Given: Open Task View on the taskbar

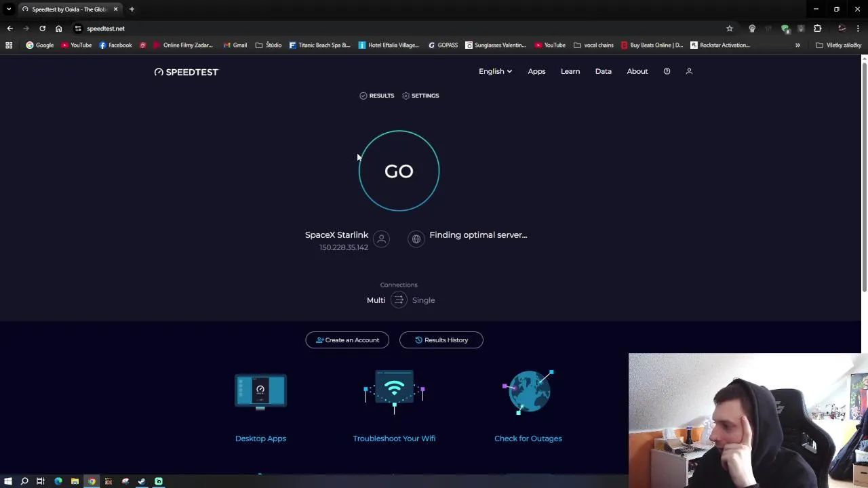Looking at the screenshot, I should (41, 481).
